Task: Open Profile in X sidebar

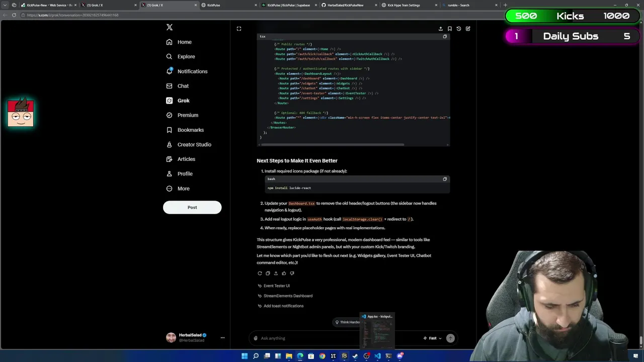Action: coord(180,173)
